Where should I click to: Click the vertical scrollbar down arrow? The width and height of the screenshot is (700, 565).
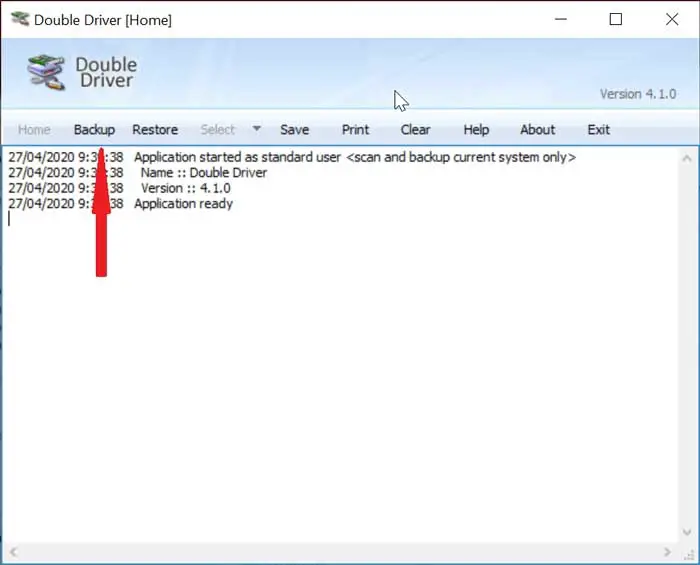pos(687,532)
